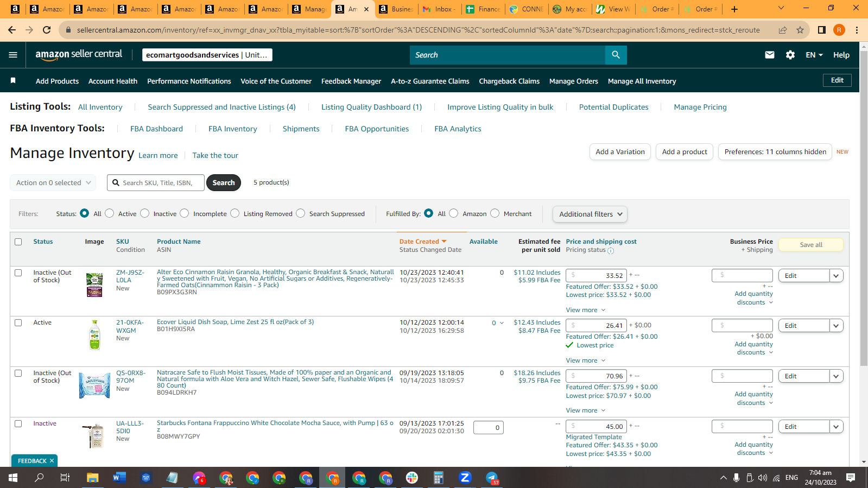Image resolution: width=868 pixels, height=488 pixels.
Task: Click the SKU search input field
Action: (156, 183)
